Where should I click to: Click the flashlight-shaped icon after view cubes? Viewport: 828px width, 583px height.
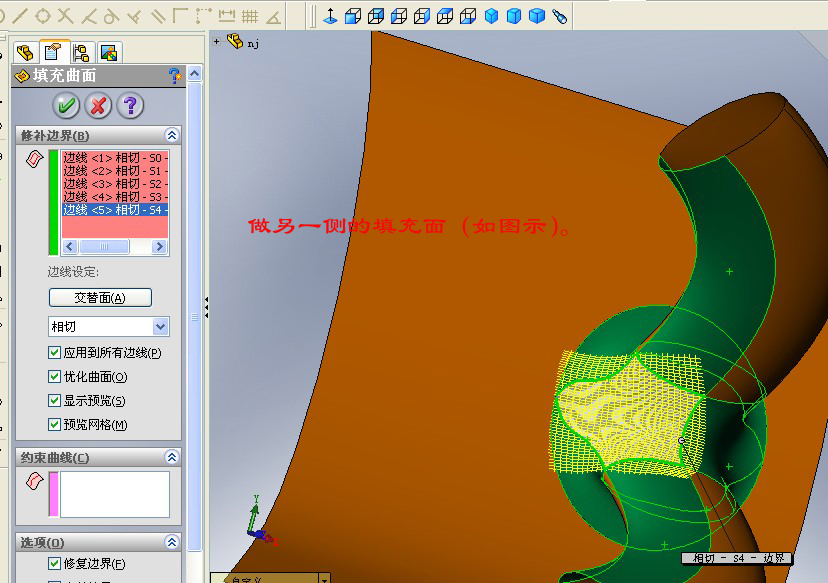(560, 16)
